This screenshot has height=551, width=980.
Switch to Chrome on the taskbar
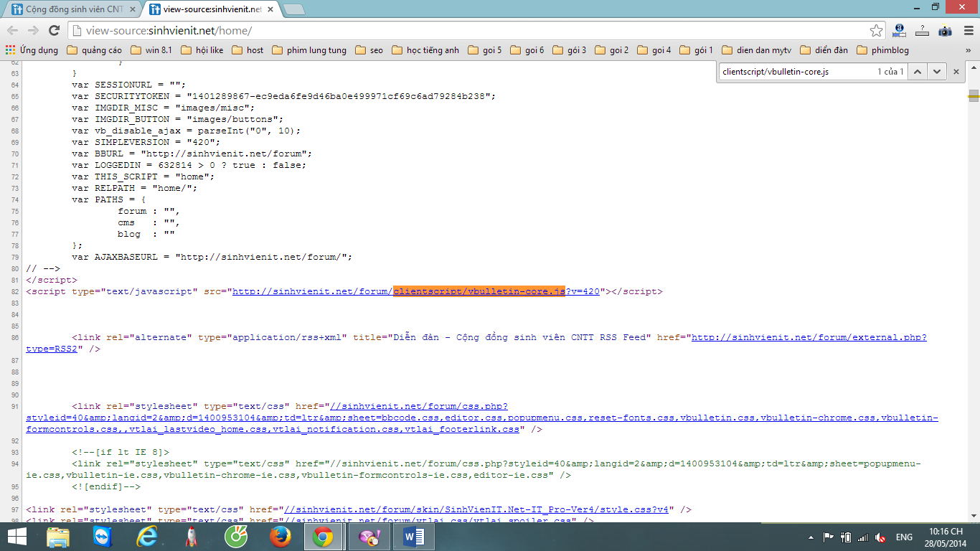323,537
